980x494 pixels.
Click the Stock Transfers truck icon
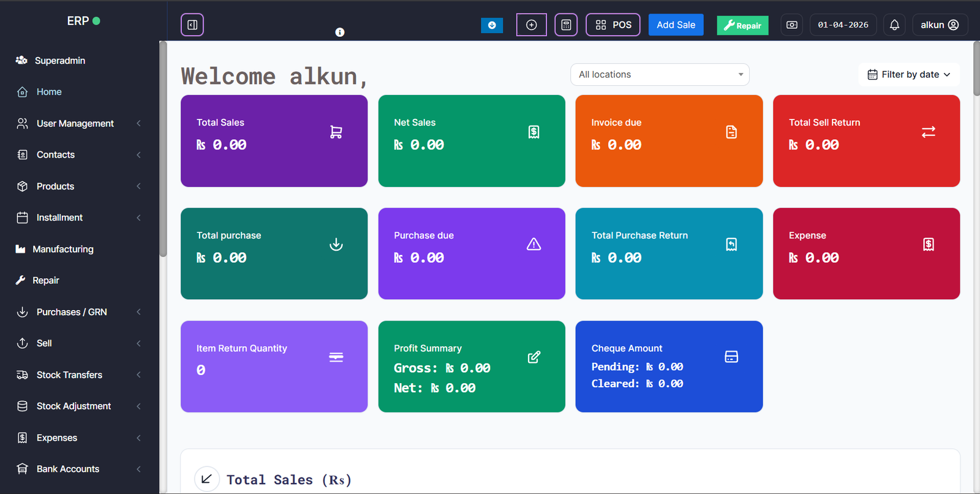[23, 374]
